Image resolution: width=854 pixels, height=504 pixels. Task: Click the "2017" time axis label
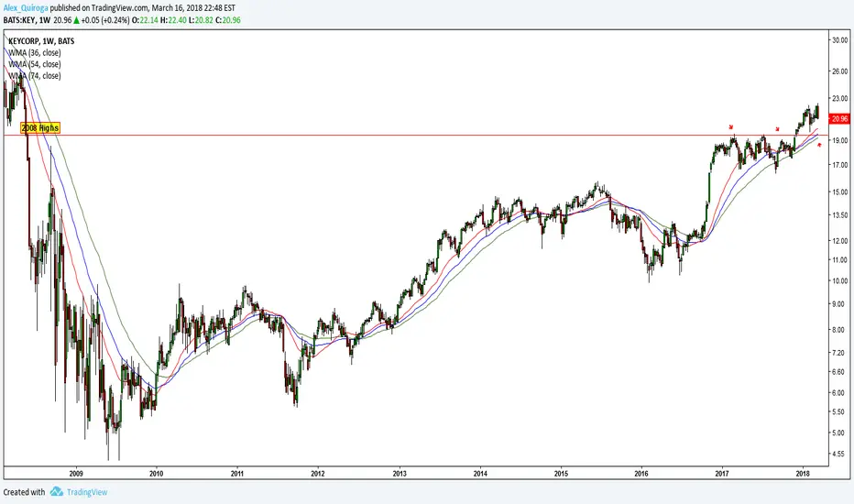tap(722, 474)
